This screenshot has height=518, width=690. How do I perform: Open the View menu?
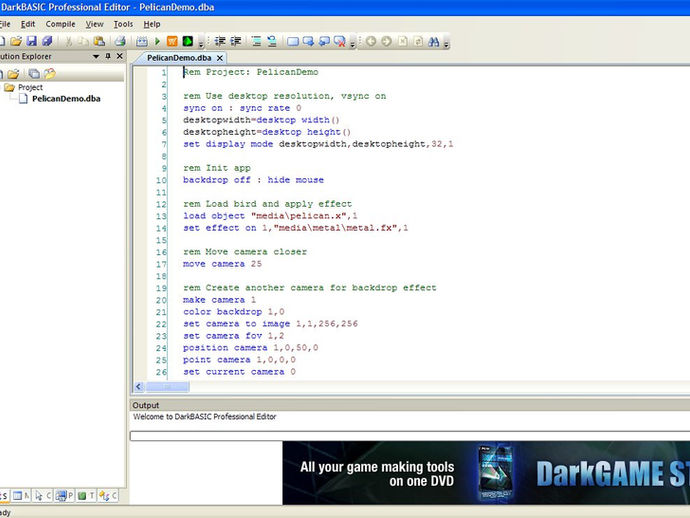click(94, 24)
